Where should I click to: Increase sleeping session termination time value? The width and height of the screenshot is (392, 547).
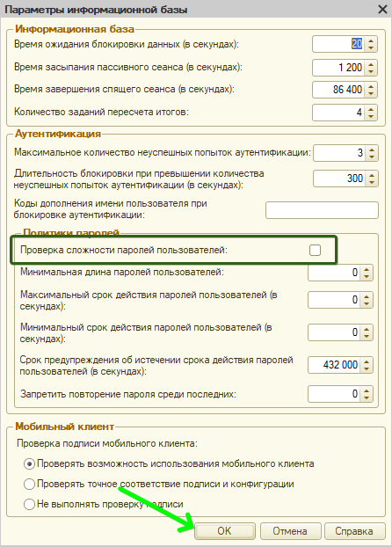(371, 86)
